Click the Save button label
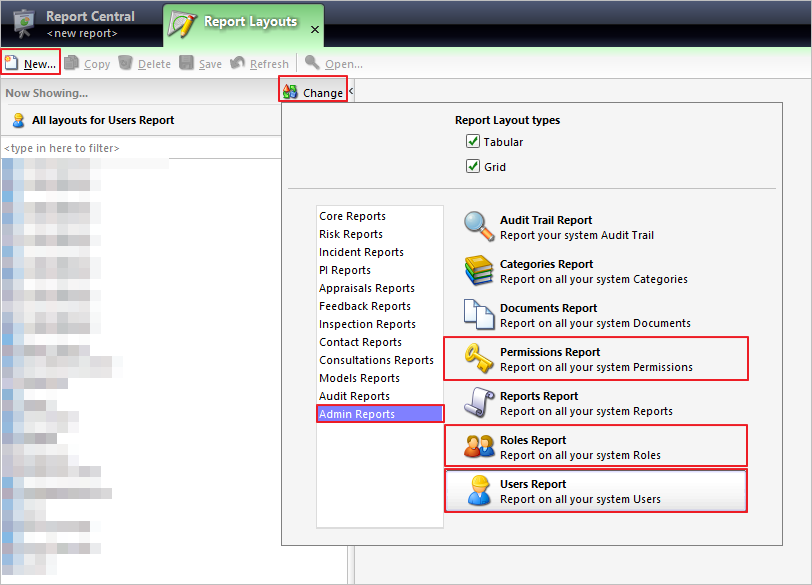Screen dimensions: 812x585 [210, 64]
